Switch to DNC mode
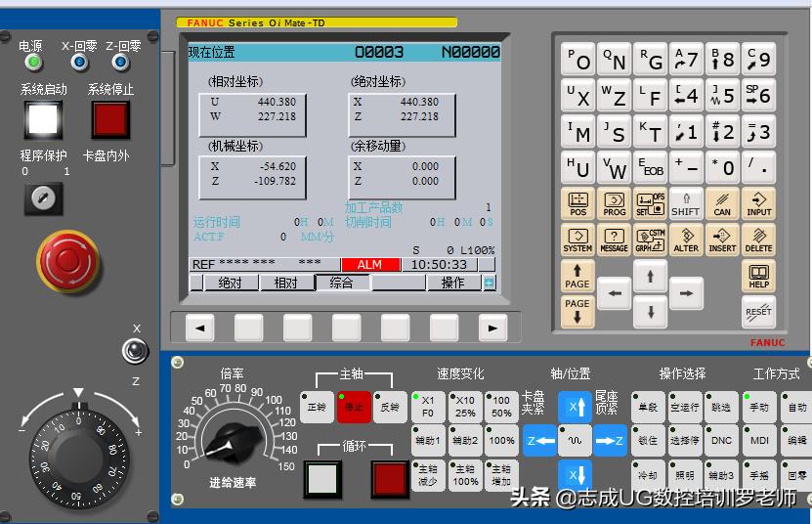The height and width of the screenshot is (524, 812). click(721, 441)
